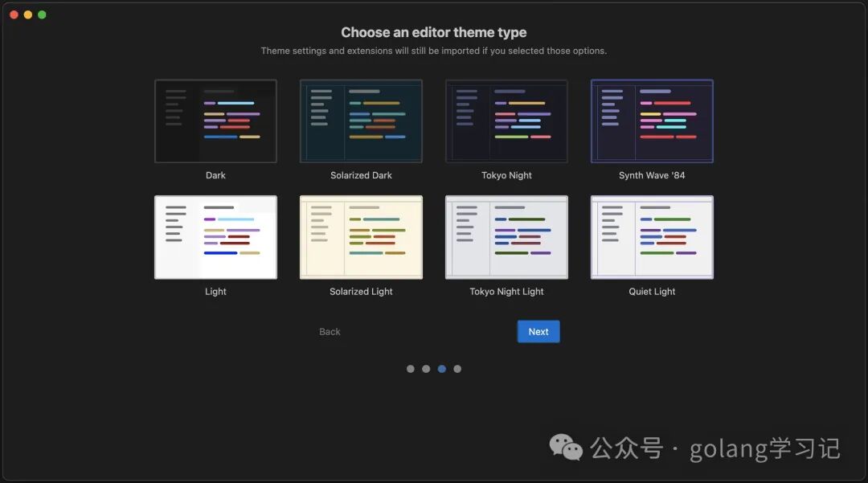868x483 pixels.
Task: Select the Synth Wave '84 theme preview
Action: tap(652, 121)
